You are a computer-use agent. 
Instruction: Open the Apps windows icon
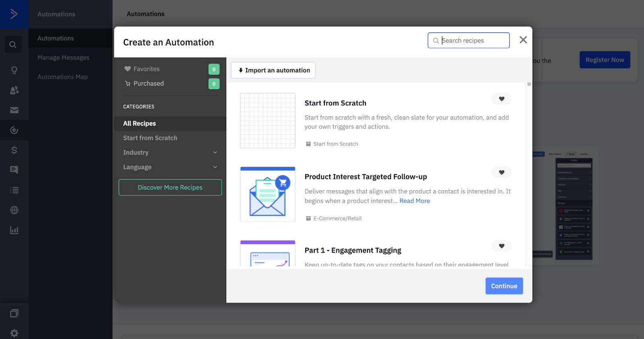14,313
